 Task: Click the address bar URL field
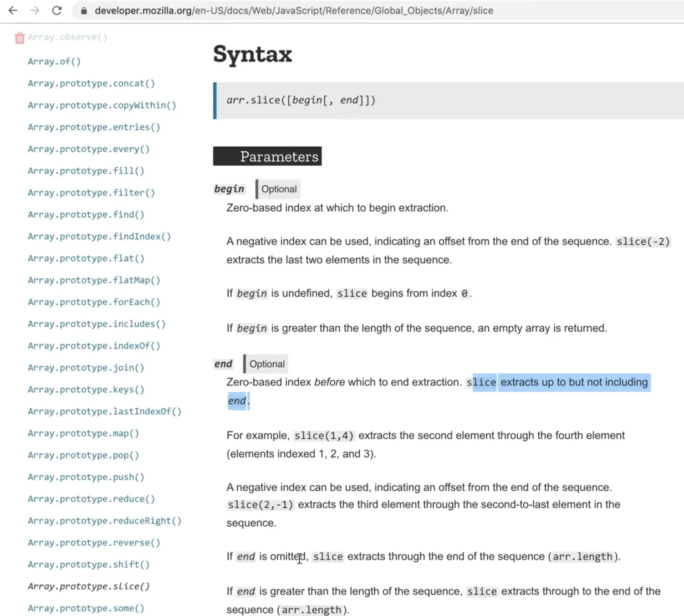(x=294, y=11)
